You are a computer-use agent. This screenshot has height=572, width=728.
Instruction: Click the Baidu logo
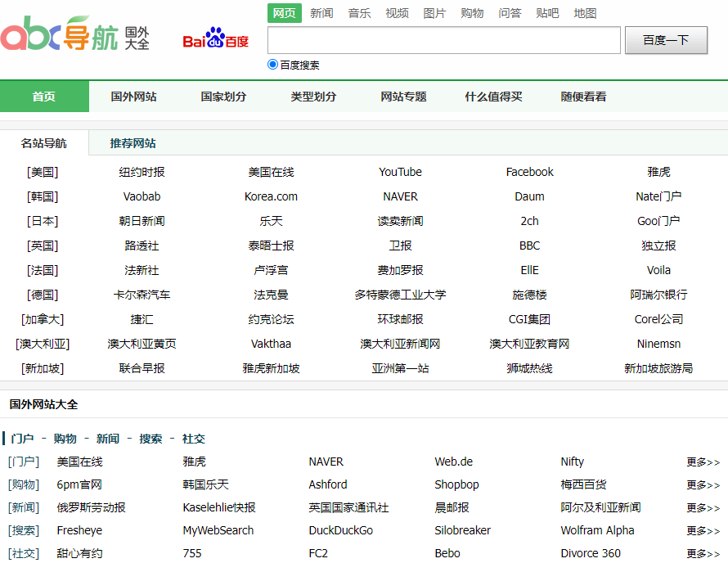[216, 38]
